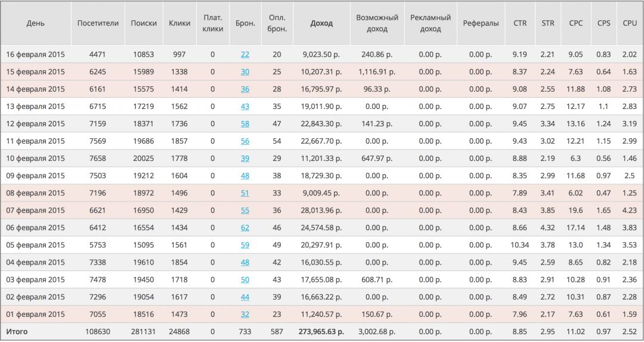The height and width of the screenshot is (342, 644).
Task: Sort by the Рефералы column header
Action: point(481,23)
